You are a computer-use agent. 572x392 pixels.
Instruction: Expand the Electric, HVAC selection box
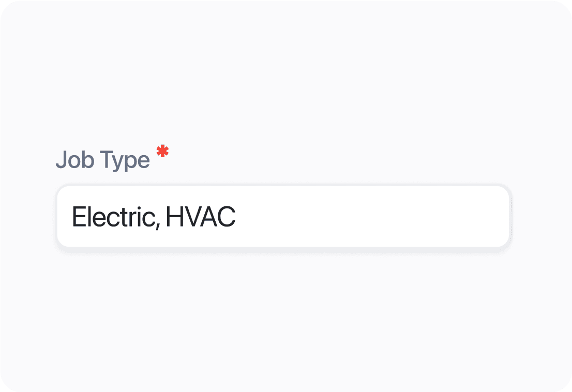[283, 217]
